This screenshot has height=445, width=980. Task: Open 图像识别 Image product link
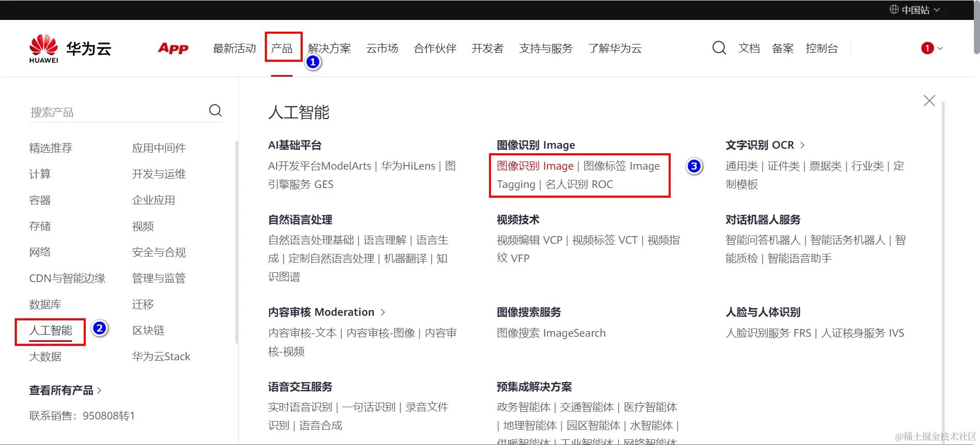tap(535, 166)
